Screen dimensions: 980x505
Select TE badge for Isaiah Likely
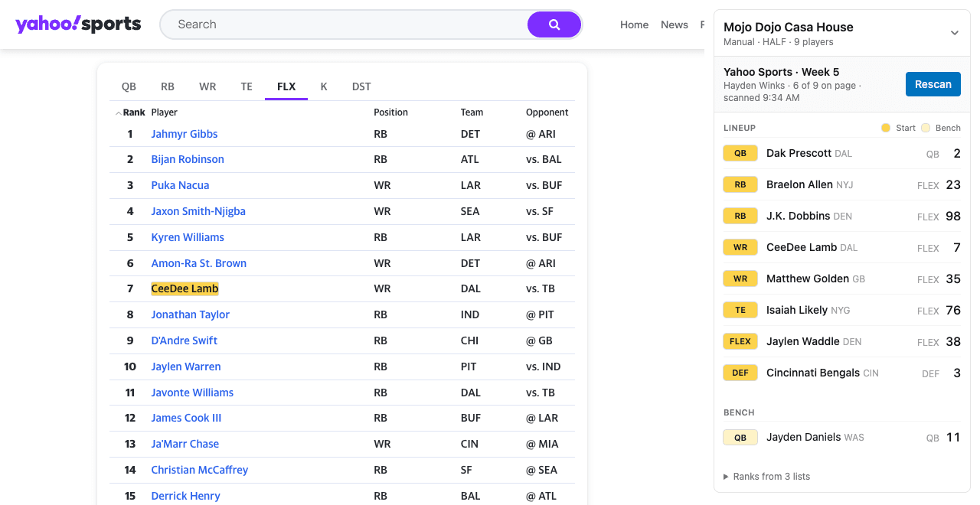[x=740, y=310]
